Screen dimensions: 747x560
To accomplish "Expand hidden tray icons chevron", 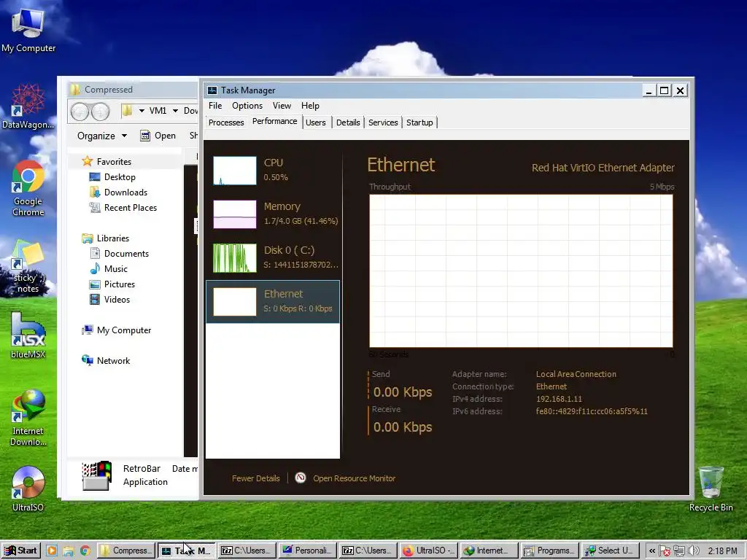I will pos(651,551).
